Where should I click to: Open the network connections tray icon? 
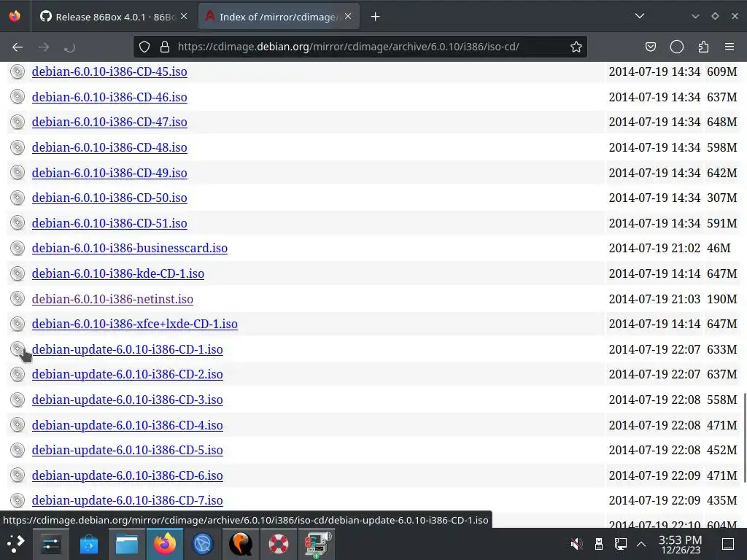pos(620,543)
